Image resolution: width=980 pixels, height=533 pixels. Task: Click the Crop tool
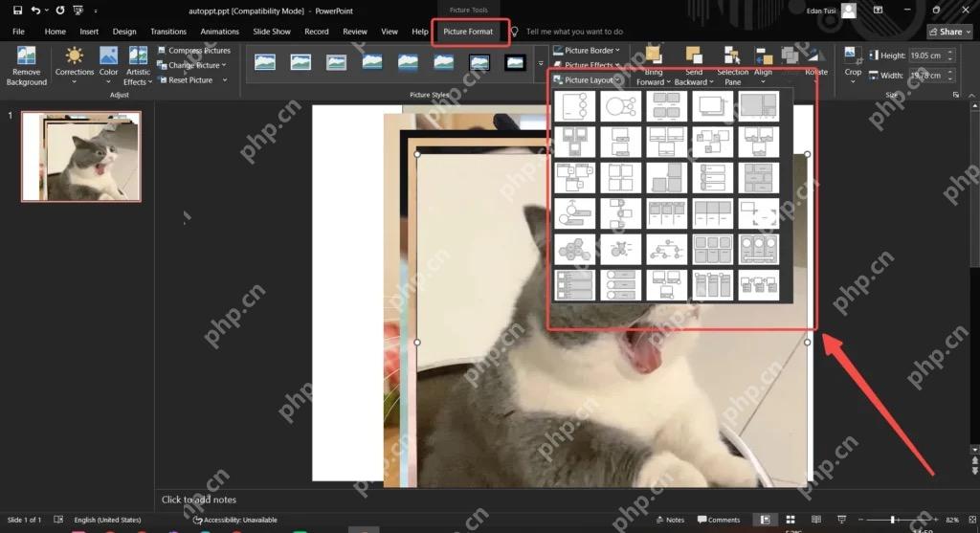coord(853,64)
